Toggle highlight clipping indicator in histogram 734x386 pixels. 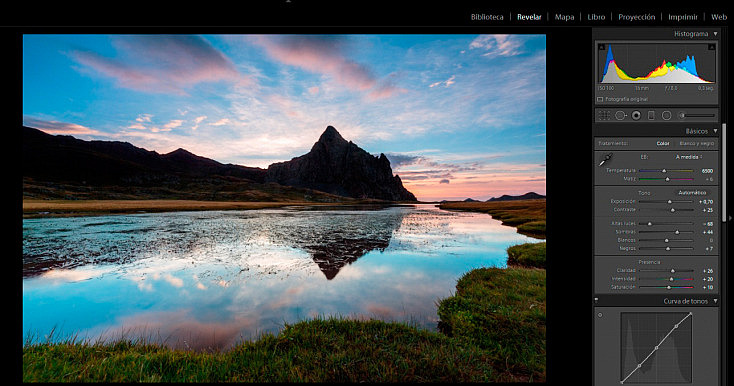(x=712, y=47)
